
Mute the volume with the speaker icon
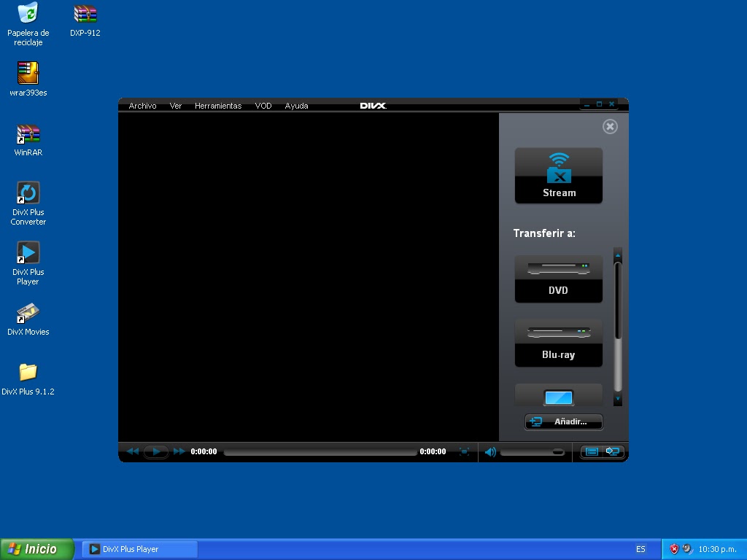click(x=489, y=452)
